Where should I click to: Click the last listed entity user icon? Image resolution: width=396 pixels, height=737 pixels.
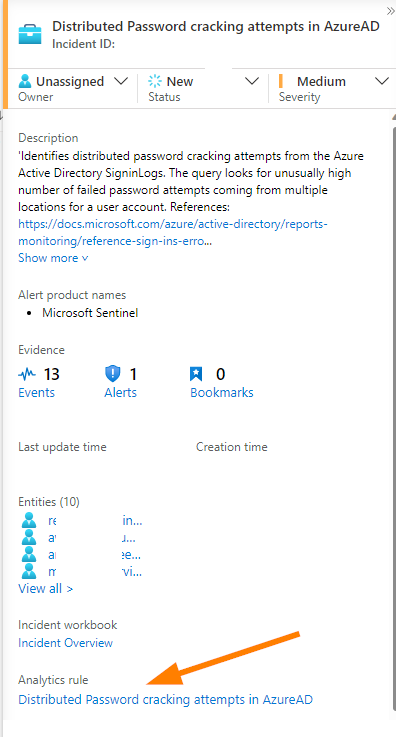pyautogui.click(x=29, y=571)
